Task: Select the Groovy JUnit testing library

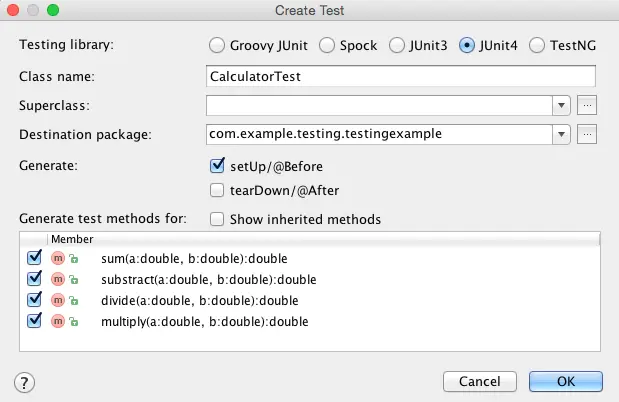Action: [217, 45]
